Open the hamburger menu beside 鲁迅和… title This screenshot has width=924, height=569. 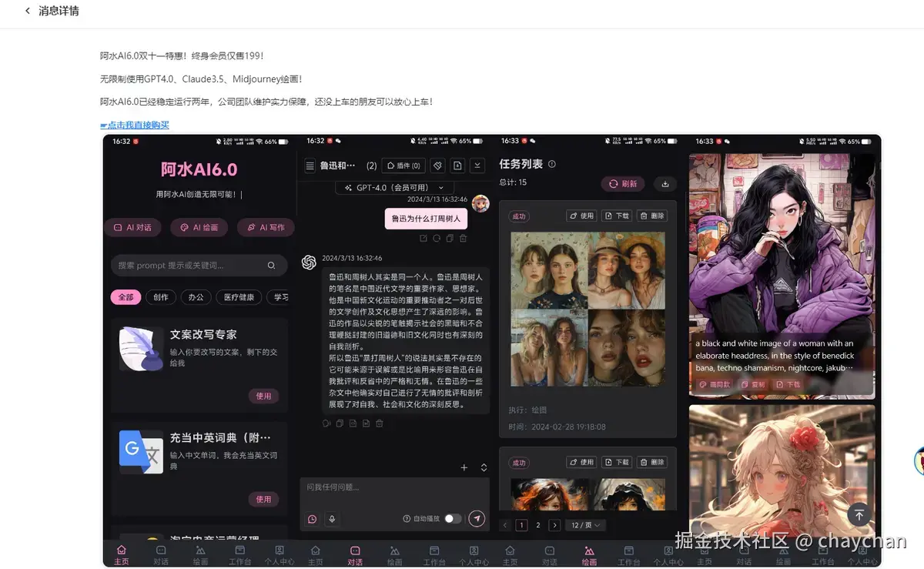[310, 166]
